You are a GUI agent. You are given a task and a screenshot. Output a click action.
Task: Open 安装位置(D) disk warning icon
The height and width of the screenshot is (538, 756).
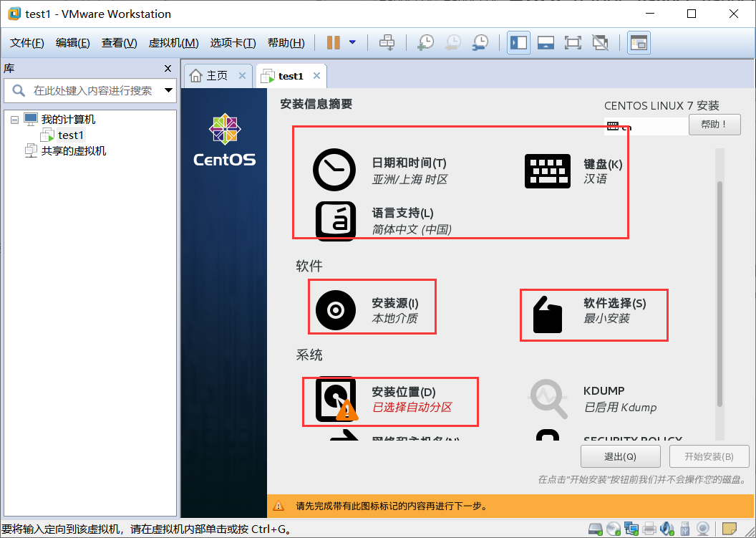pyautogui.click(x=336, y=400)
